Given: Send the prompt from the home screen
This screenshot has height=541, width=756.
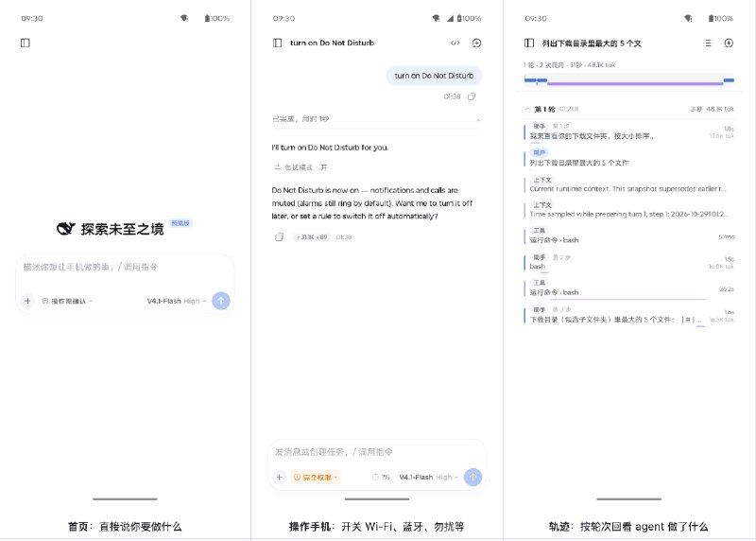Looking at the screenshot, I should [221, 301].
